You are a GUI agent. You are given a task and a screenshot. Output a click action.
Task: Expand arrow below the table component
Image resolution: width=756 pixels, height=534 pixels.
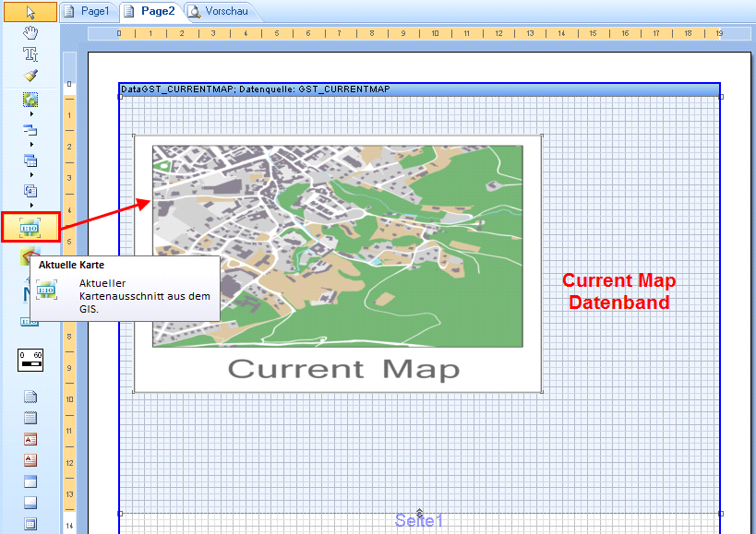pos(31,174)
